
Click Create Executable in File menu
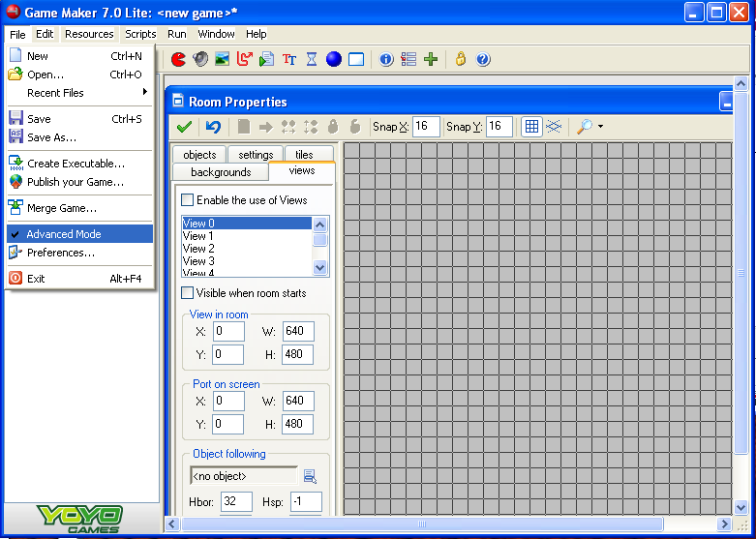[x=76, y=164]
